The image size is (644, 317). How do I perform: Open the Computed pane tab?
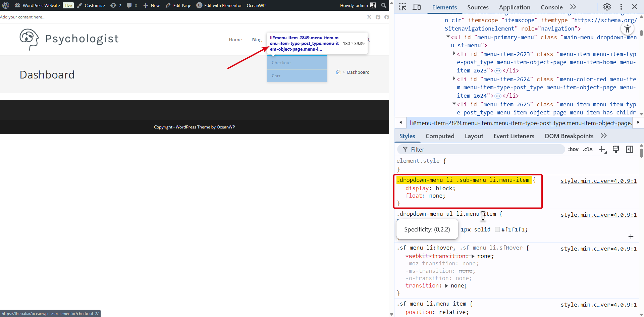(440, 136)
